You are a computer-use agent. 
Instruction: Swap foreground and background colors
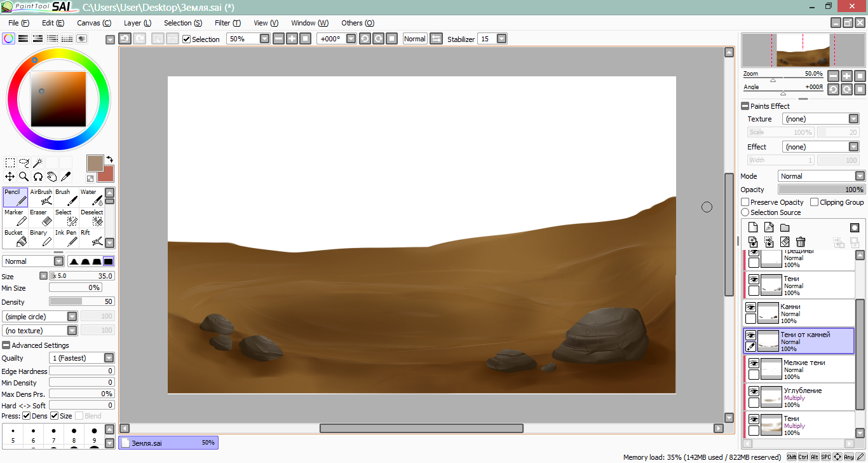109,160
